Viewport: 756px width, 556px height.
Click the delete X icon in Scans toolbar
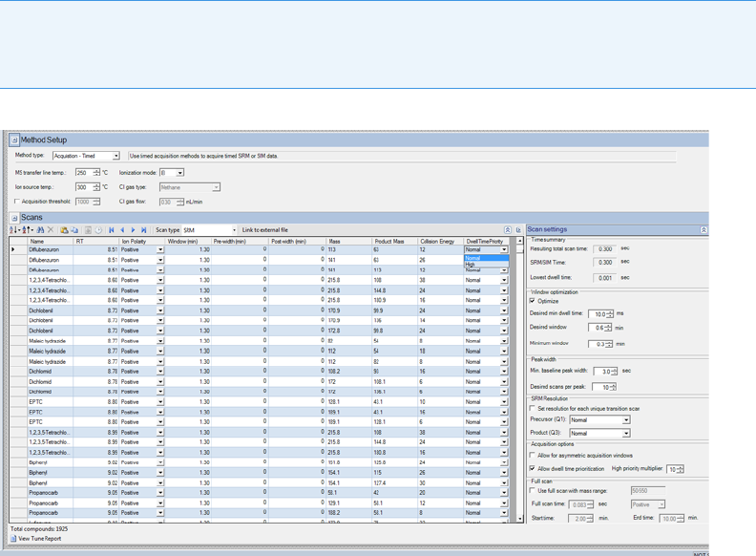[x=52, y=230]
